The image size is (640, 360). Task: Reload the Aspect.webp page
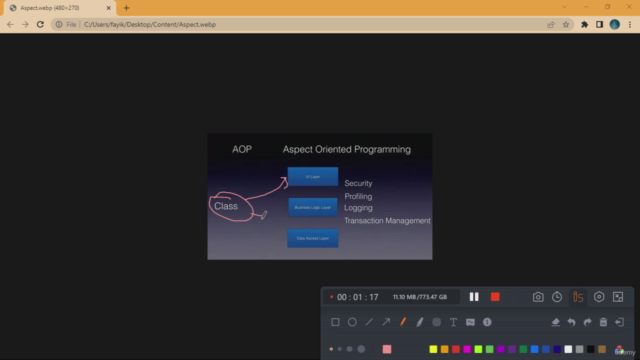coord(40,24)
